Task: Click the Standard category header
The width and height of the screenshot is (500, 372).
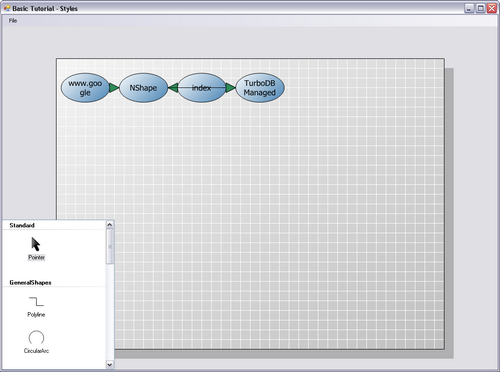Action: (22, 225)
